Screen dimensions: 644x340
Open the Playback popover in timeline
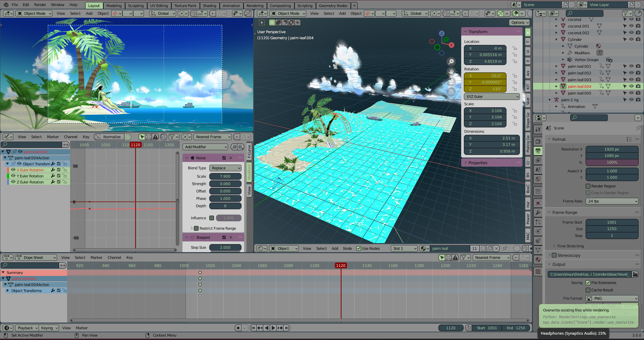pyautogui.click(x=28, y=328)
